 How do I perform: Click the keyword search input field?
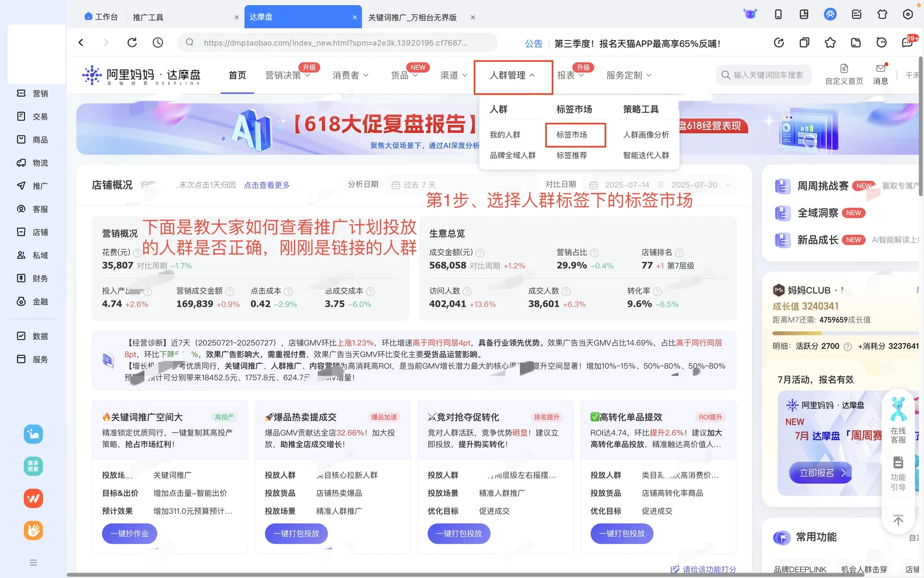pyautogui.click(x=764, y=75)
